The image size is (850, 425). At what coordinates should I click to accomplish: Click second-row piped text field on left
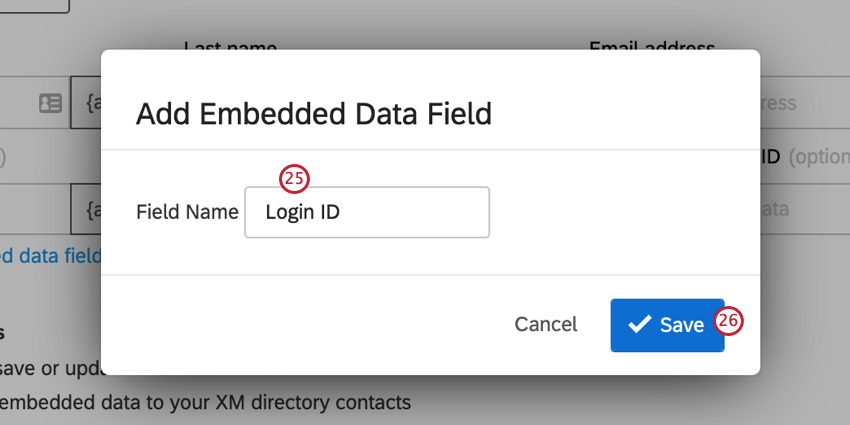(86, 209)
